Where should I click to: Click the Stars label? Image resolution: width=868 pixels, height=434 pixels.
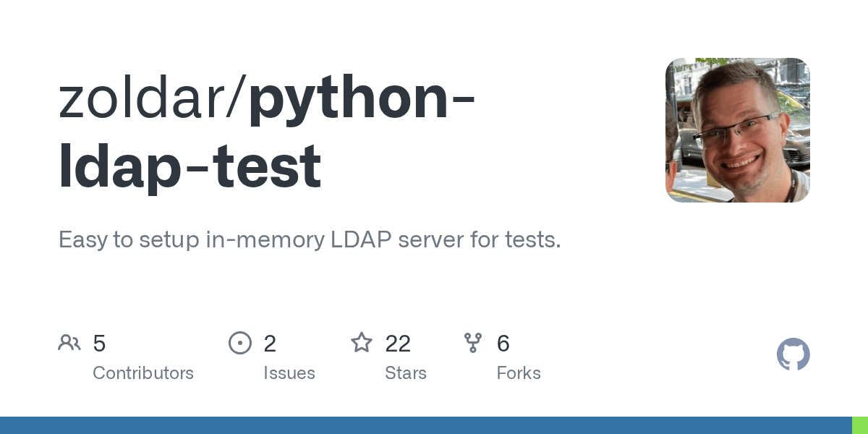(406, 373)
